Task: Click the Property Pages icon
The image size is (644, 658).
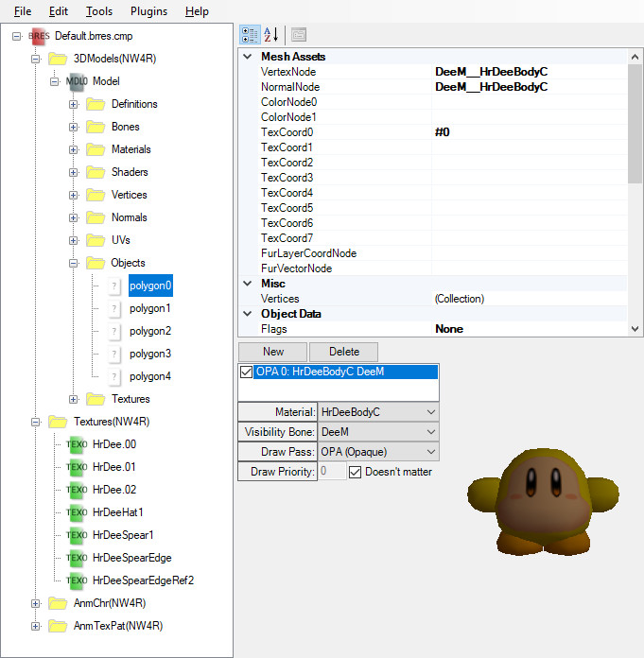Action: coord(299,34)
